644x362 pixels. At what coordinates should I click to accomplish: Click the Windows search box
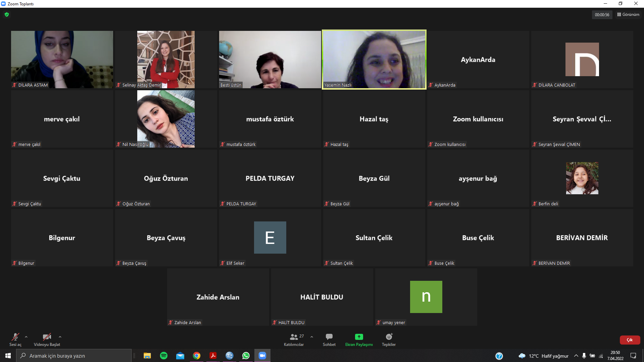(74, 356)
